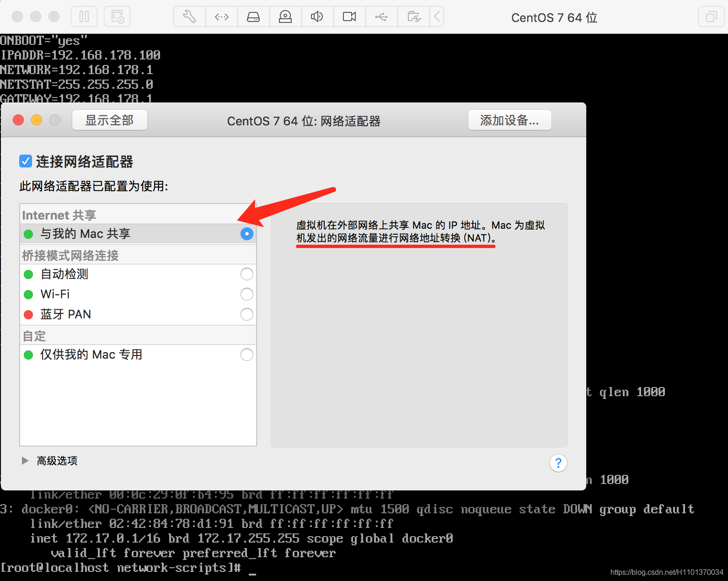Click the green status dot beside 自动检测
The image size is (728, 581).
click(x=28, y=274)
